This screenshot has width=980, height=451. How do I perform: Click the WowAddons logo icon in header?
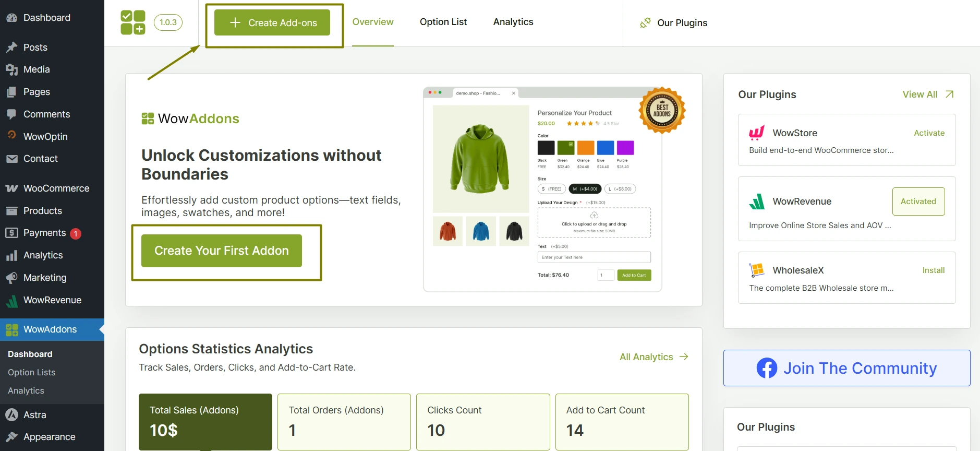133,22
